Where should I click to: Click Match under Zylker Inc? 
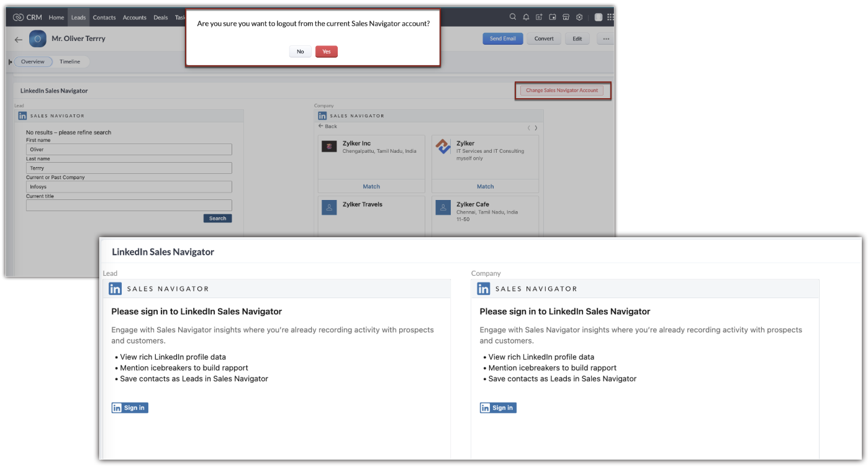[x=371, y=186]
